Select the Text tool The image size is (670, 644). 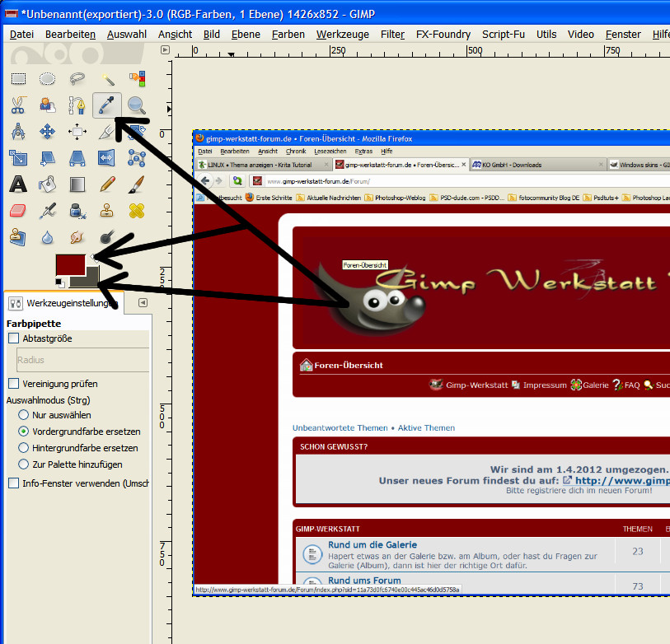pos(18,184)
